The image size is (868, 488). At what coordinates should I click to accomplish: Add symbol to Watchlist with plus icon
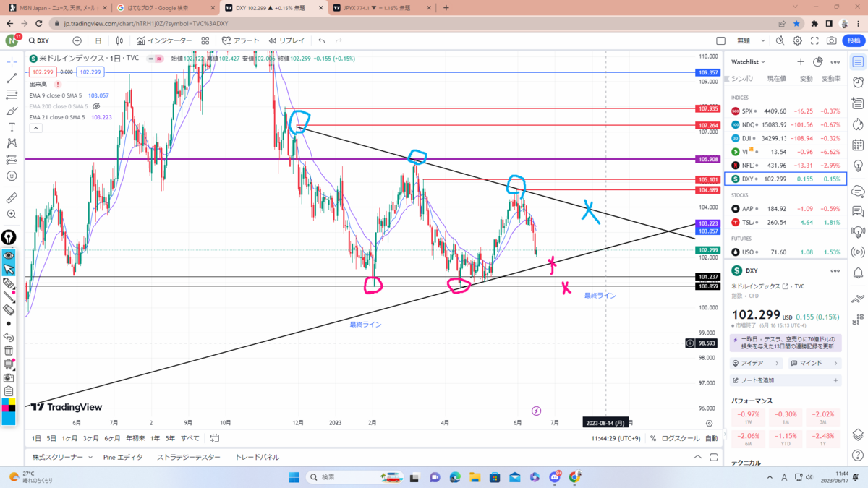[801, 62]
